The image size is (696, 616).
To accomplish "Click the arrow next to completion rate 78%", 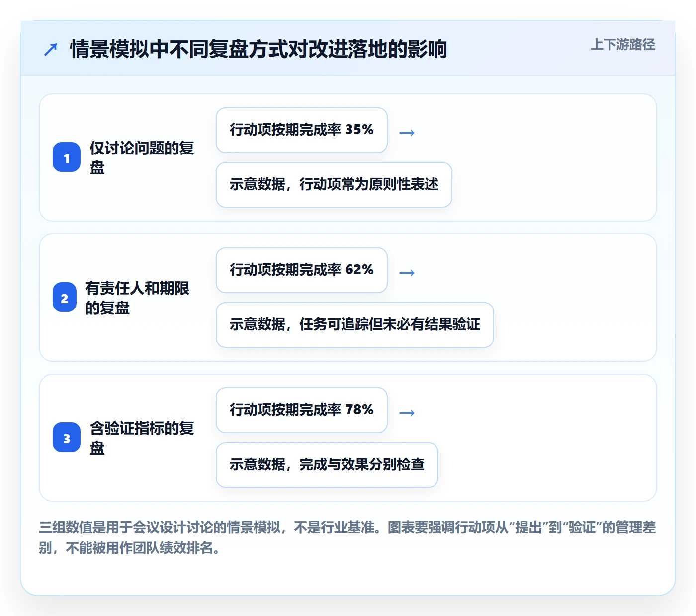I will pos(407,413).
